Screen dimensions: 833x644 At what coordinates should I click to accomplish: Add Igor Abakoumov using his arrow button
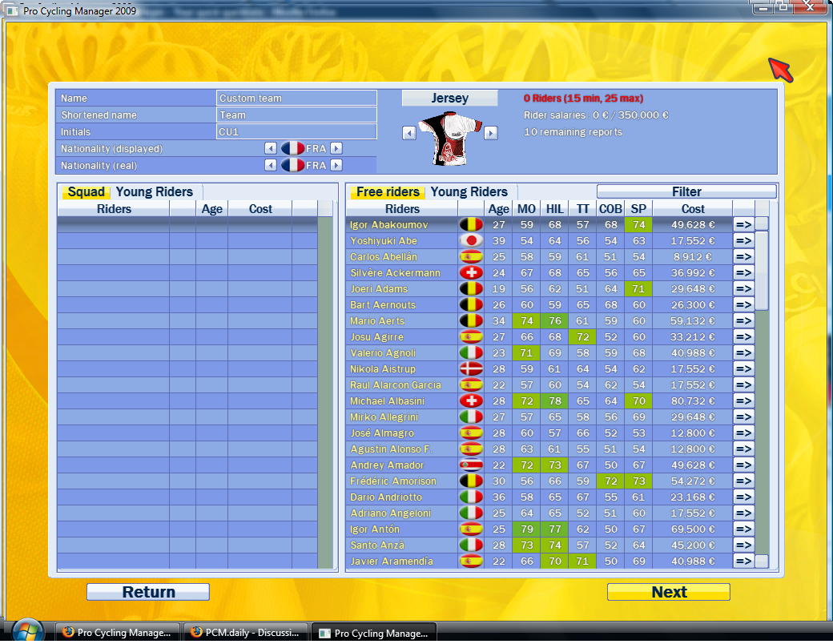click(x=743, y=225)
